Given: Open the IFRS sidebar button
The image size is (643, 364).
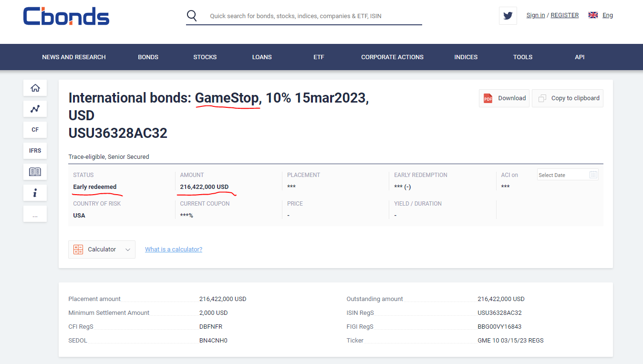Looking at the screenshot, I should 35,151.
